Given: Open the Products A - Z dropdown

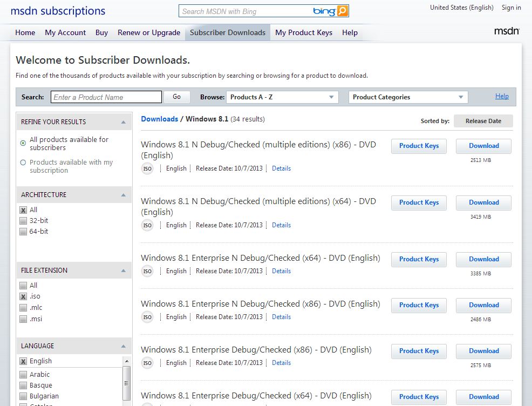Looking at the screenshot, I should click(282, 97).
